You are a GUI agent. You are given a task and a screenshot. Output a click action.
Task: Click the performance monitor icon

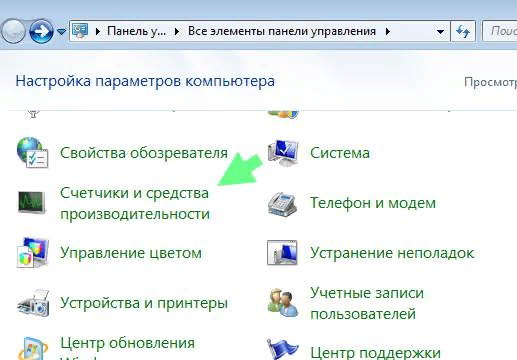click(x=32, y=202)
